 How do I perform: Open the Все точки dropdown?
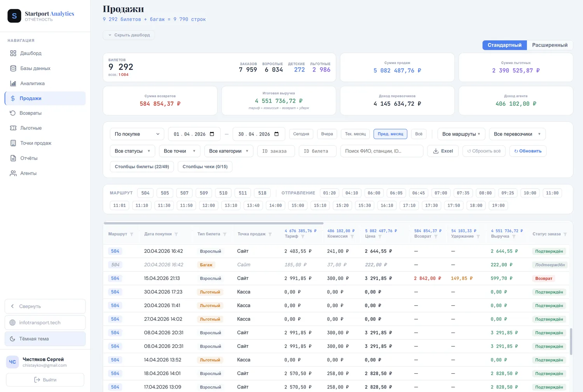[180, 151]
